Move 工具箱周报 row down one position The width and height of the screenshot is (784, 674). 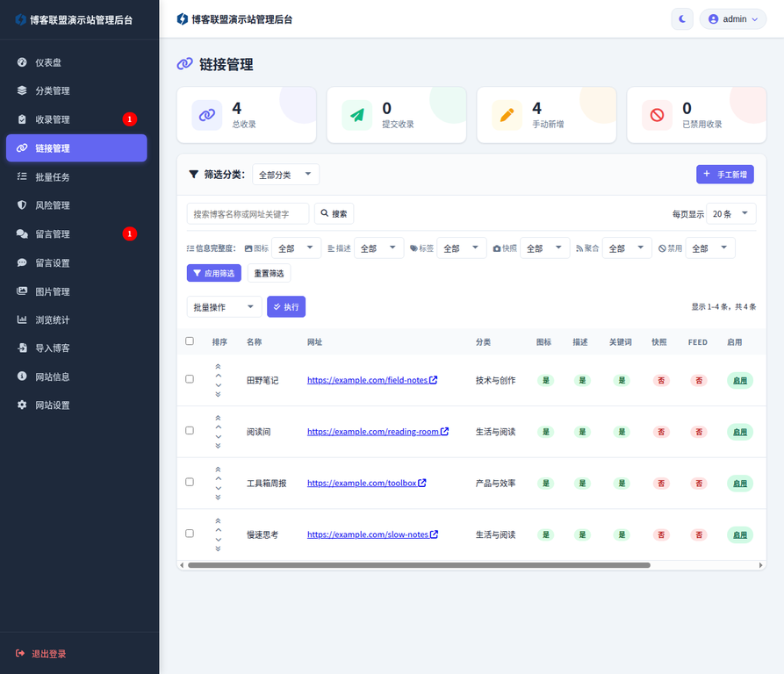click(x=218, y=488)
